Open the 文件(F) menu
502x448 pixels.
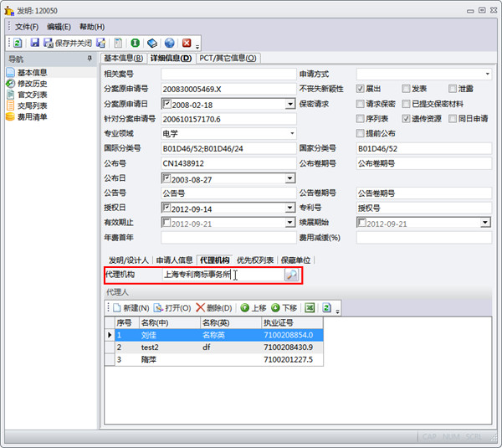(x=27, y=27)
